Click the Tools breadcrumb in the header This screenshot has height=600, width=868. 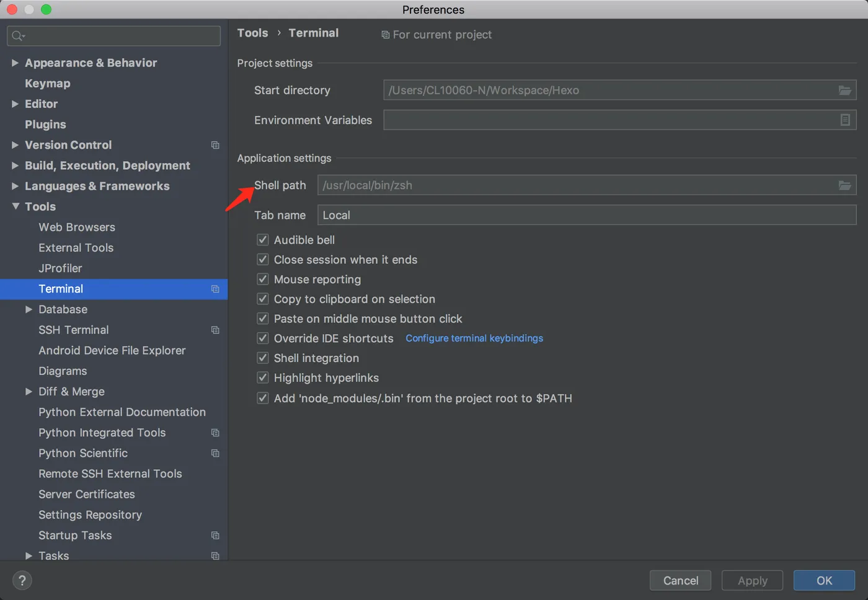click(x=252, y=33)
